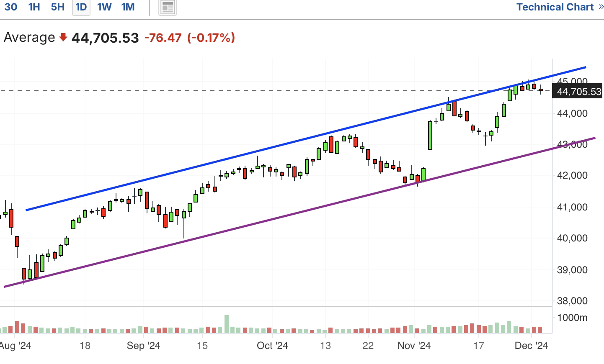Click the 44,705.53 current price tag
Image resolution: width=604 pixels, height=364 pixels.
[x=578, y=92]
